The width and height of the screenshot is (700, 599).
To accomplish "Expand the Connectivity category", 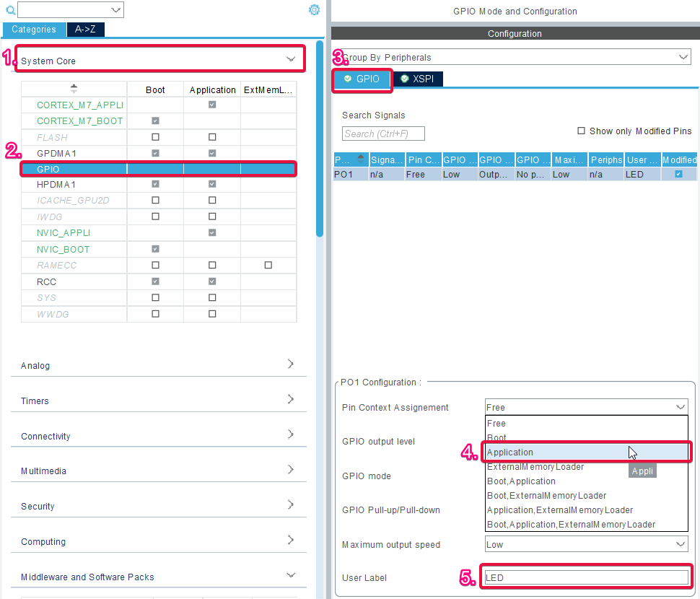I will 159,435.
